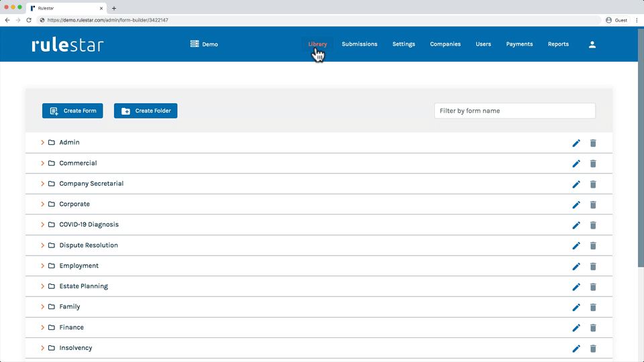Viewport: 644px width, 362px height.
Task: Click the Create Folder button
Action: pyautogui.click(x=146, y=111)
